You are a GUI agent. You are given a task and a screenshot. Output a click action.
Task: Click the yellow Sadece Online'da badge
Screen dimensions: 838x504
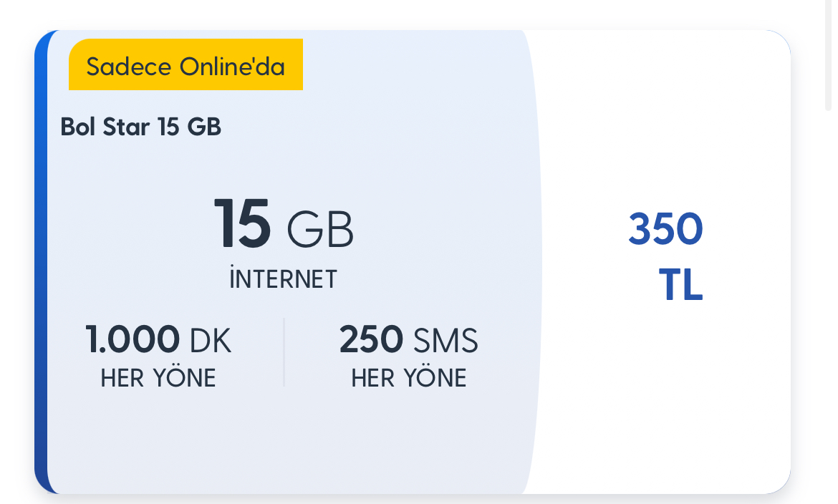(186, 65)
